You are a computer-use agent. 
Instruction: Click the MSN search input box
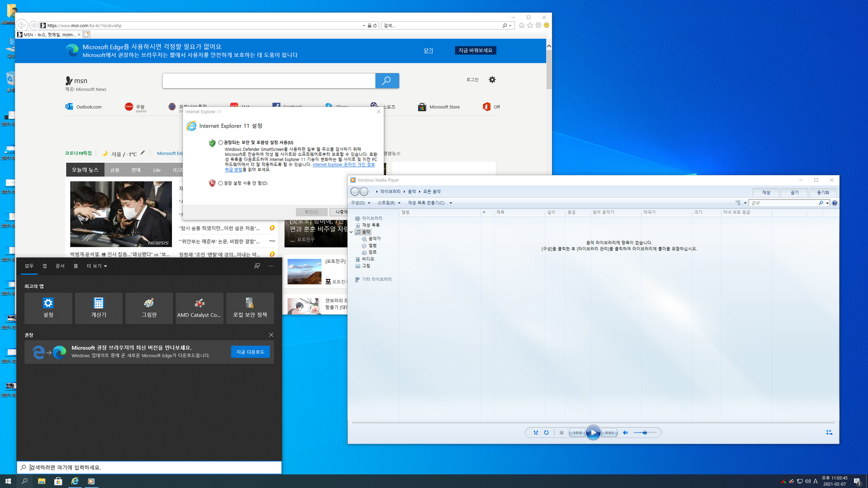(x=269, y=81)
